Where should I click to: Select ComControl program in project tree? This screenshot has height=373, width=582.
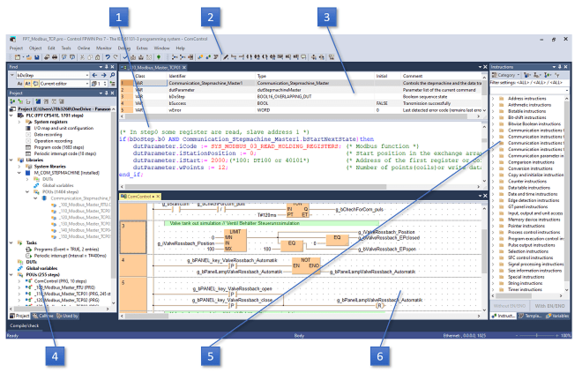pos(60,281)
